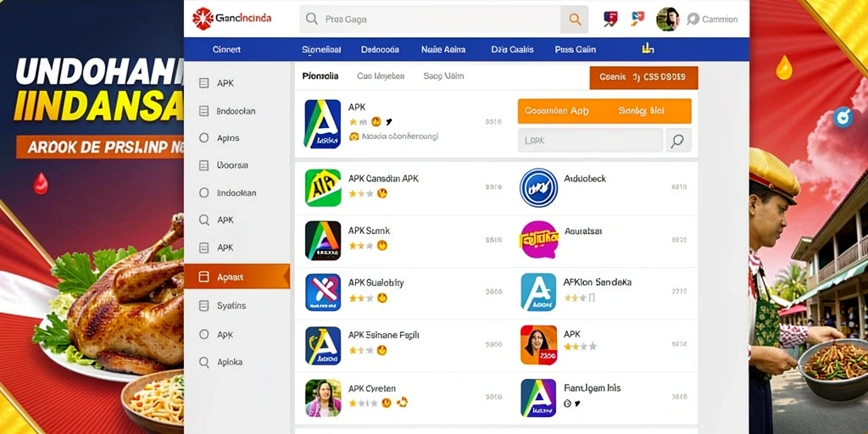Switch to the Sacg Vaim tab

click(443, 76)
